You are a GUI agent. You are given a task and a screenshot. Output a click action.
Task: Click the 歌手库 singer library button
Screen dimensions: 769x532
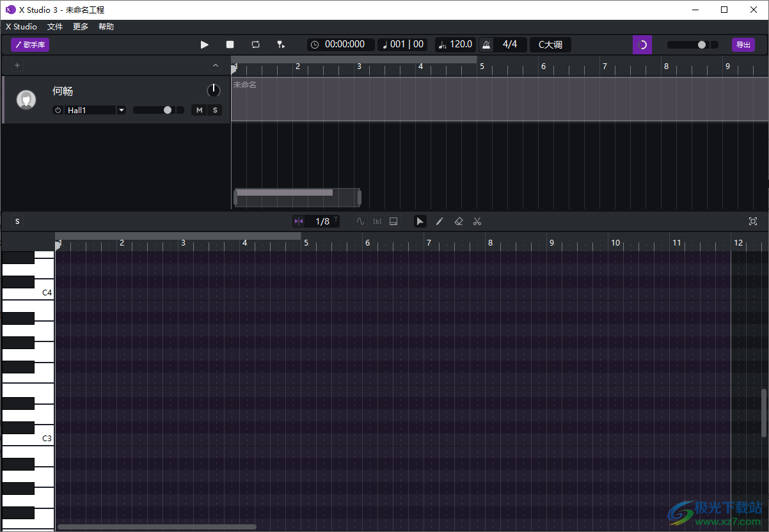point(29,44)
